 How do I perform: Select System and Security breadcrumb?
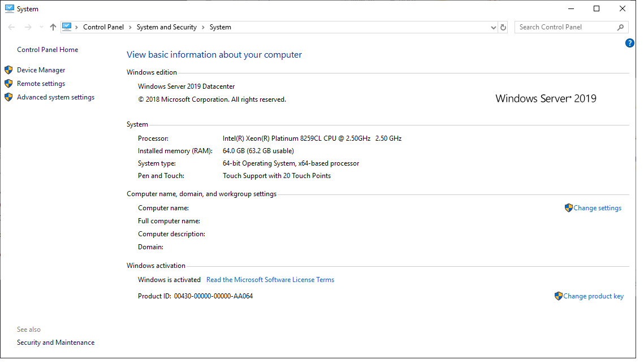(x=166, y=27)
